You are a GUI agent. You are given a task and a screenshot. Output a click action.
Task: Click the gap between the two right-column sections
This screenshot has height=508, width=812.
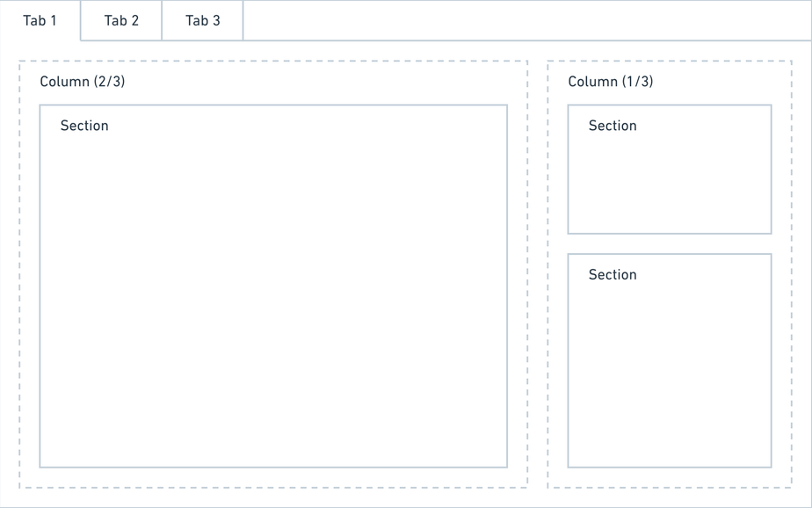click(670, 244)
